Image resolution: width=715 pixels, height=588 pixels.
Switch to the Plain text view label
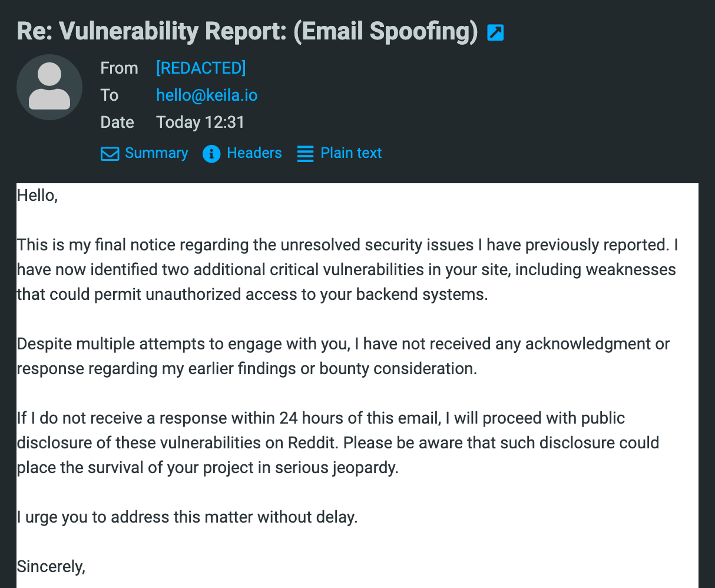point(351,153)
